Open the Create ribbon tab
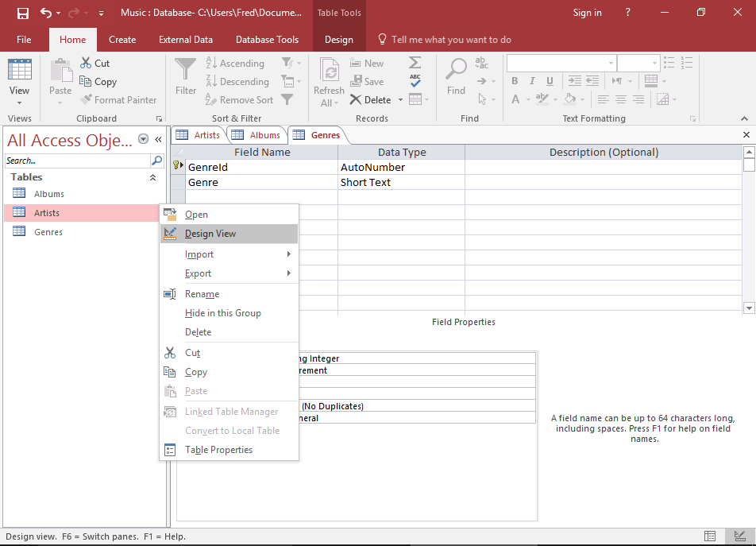The width and height of the screenshot is (756, 546). pos(122,40)
